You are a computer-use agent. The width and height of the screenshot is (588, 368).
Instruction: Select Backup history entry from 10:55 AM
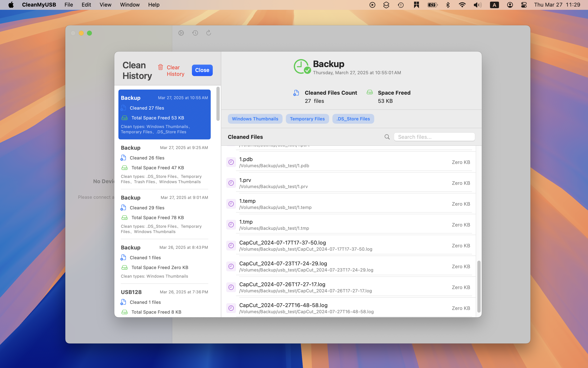(165, 114)
